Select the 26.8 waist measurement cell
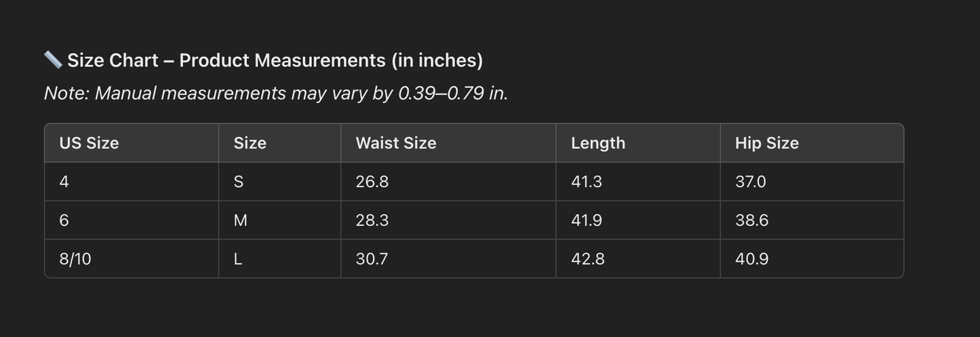The width and height of the screenshot is (980, 337). [x=372, y=182]
